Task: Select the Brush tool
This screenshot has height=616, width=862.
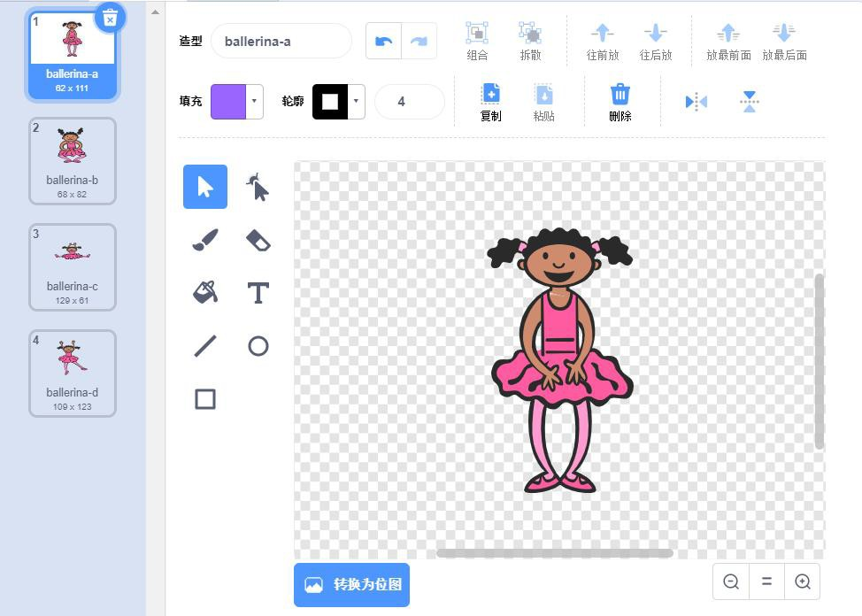Action: click(x=205, y=240)
